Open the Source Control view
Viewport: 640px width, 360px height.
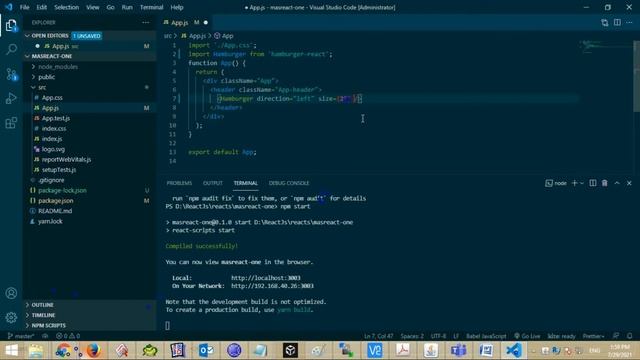11,74
